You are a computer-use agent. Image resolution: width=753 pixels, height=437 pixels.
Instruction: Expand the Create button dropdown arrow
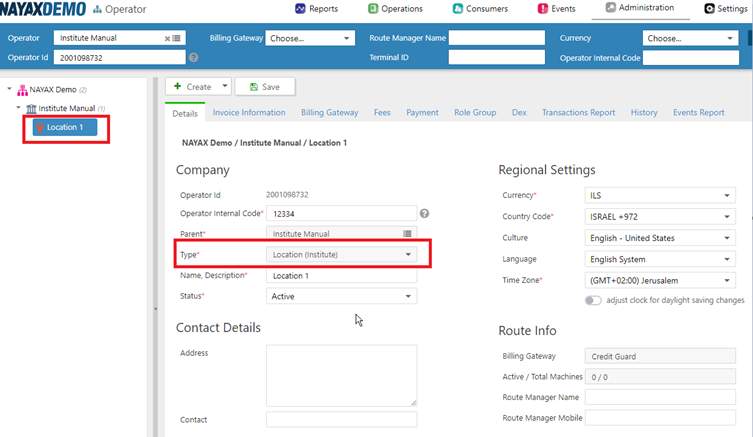tap(225, 86)
